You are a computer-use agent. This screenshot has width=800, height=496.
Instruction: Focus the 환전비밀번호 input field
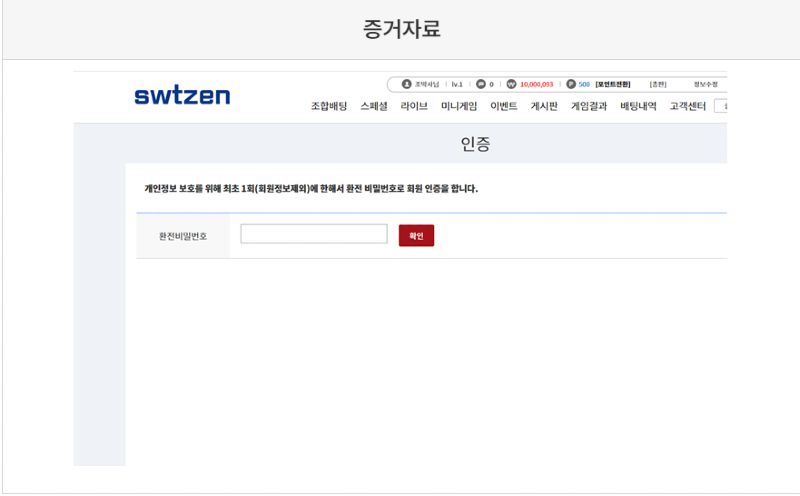pos(314,234)
